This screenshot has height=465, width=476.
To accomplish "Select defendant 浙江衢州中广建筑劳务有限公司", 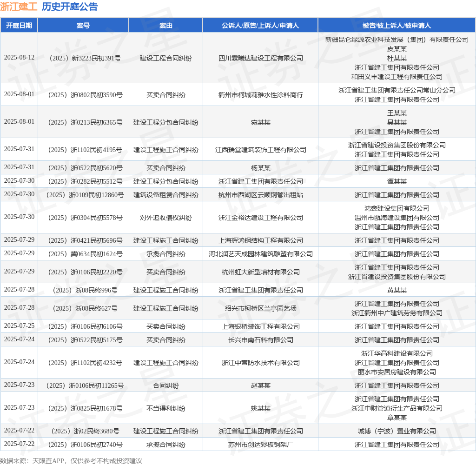I will [397, 313].
